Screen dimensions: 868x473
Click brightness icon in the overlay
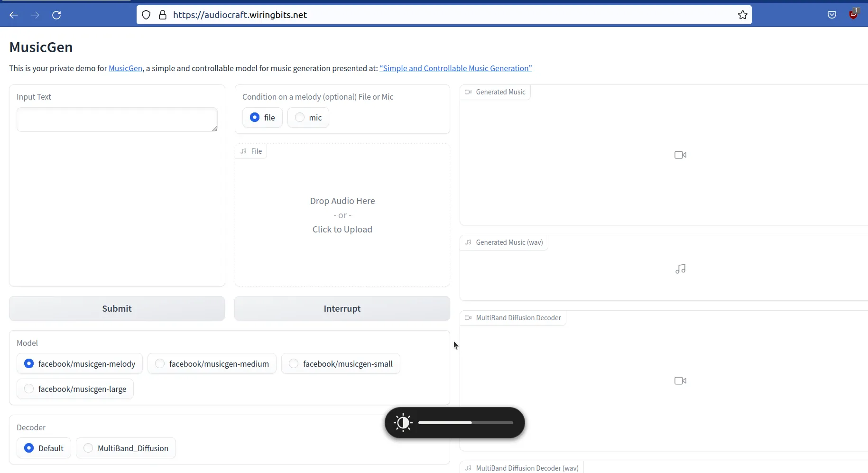403,423
